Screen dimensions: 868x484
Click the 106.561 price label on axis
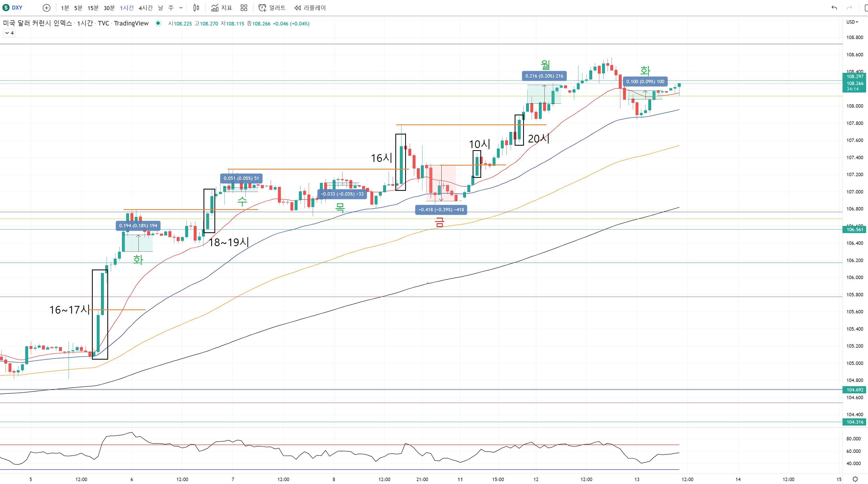pyautogui.click(x=855, y=230)
